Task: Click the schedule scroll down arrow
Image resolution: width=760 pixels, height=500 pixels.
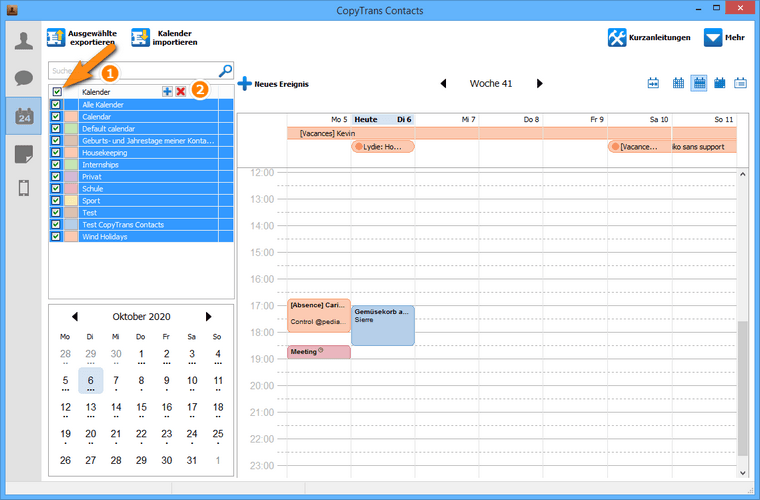Action: pyautogui.click(x=743, y=473)
